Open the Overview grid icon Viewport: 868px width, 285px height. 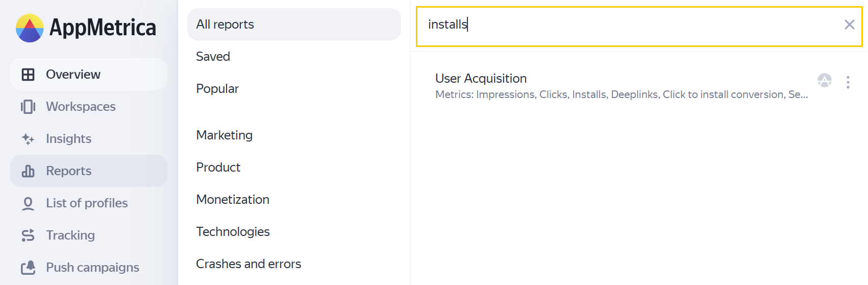point(28,75)
